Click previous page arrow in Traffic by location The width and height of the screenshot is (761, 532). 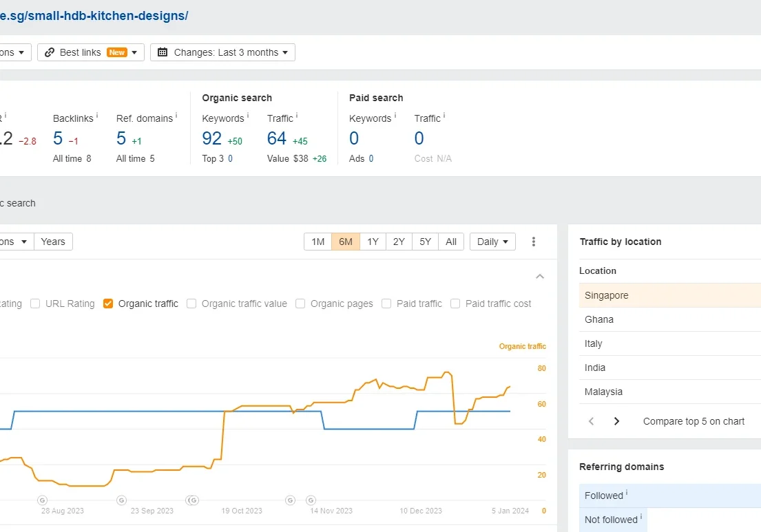point(591,421)
